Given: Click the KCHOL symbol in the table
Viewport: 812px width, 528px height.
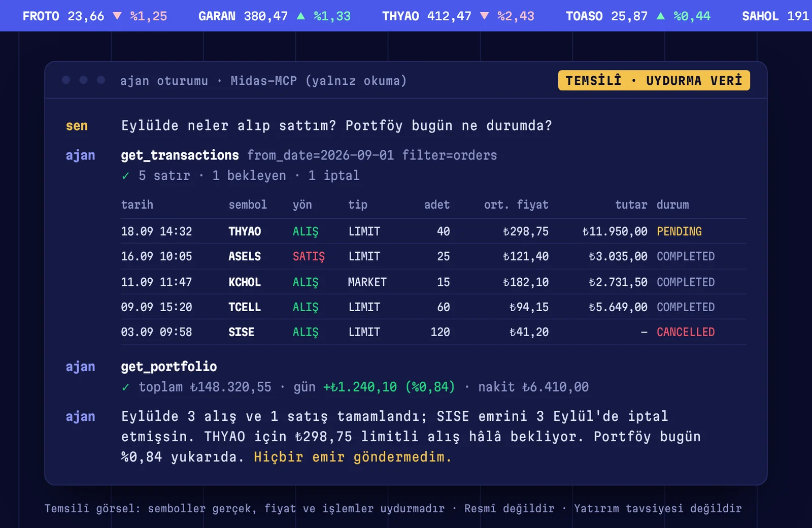Looking at the screenshot, I should (245, 282).
